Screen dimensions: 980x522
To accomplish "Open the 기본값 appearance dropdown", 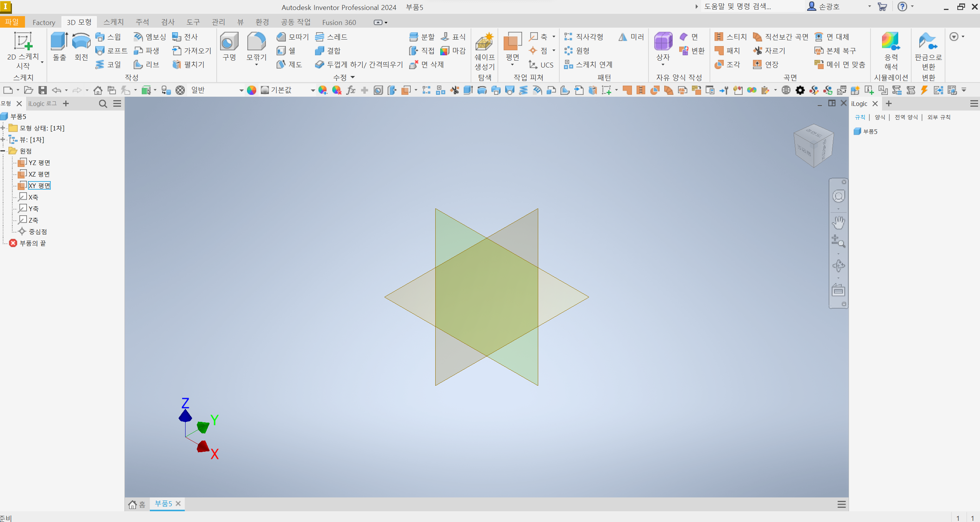I will (313, 91).
